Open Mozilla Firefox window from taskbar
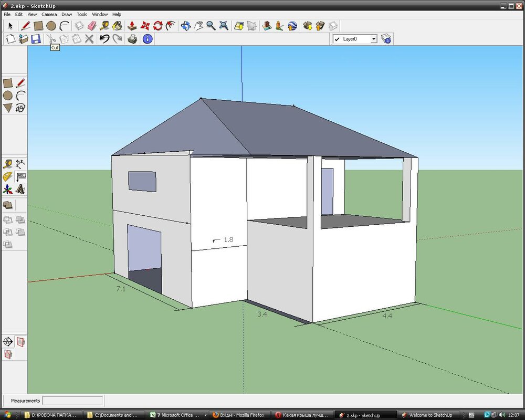 click(238, 415)
